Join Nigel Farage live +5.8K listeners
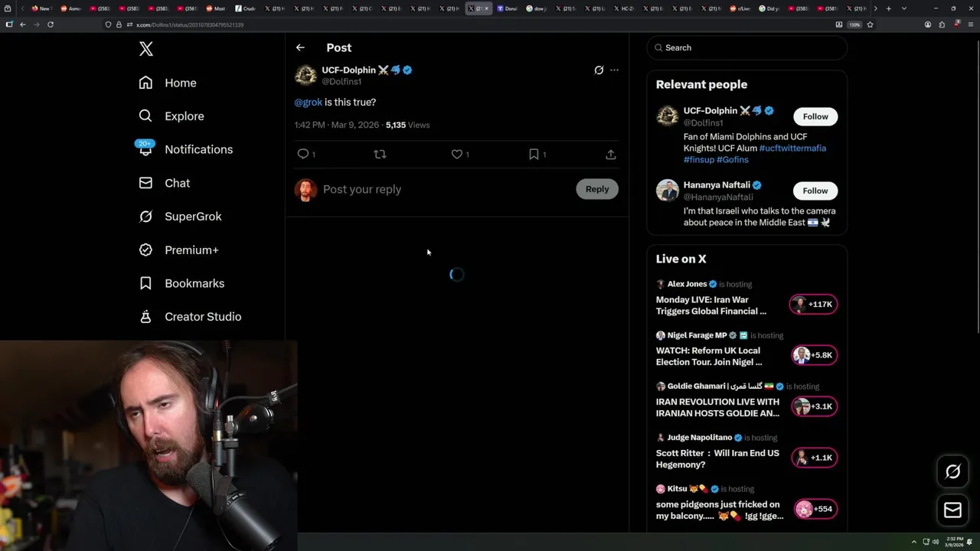This screenshot has height=551, width=980. click(x=813, y=355)
